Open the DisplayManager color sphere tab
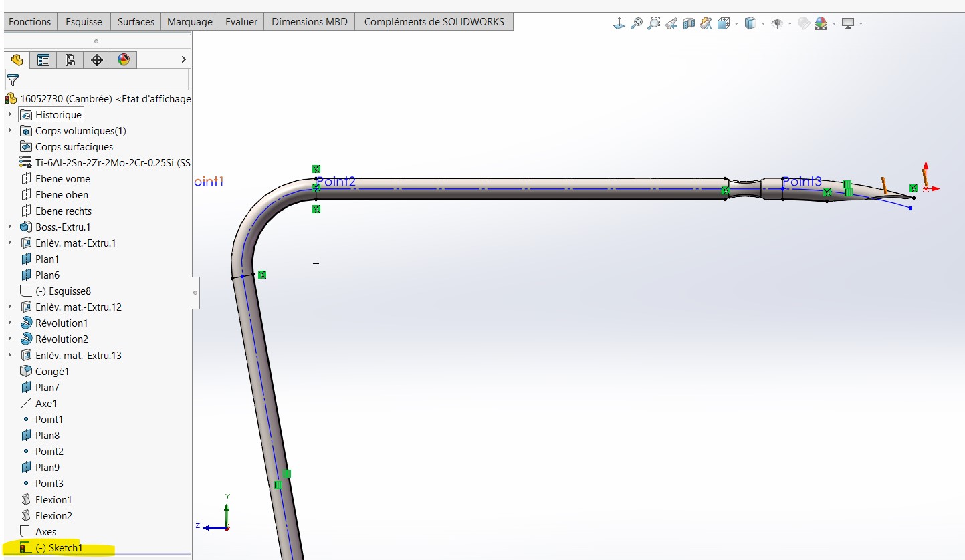 (124, 60)
